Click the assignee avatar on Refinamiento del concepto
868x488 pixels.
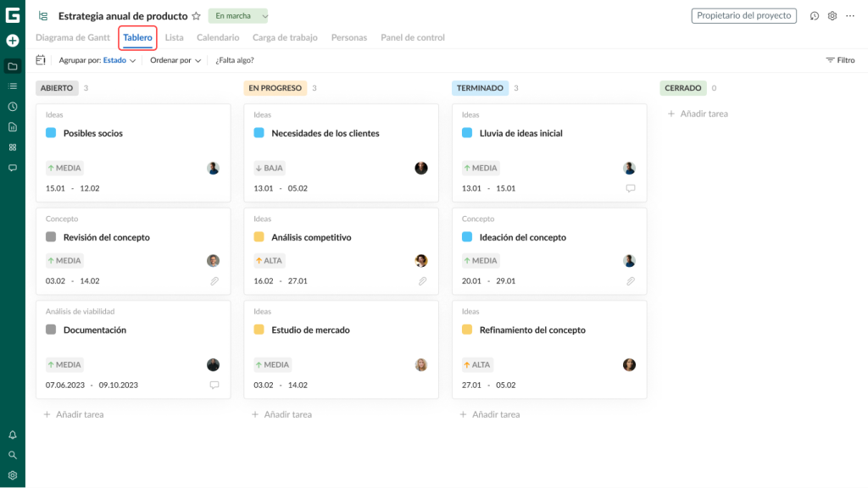630,364
